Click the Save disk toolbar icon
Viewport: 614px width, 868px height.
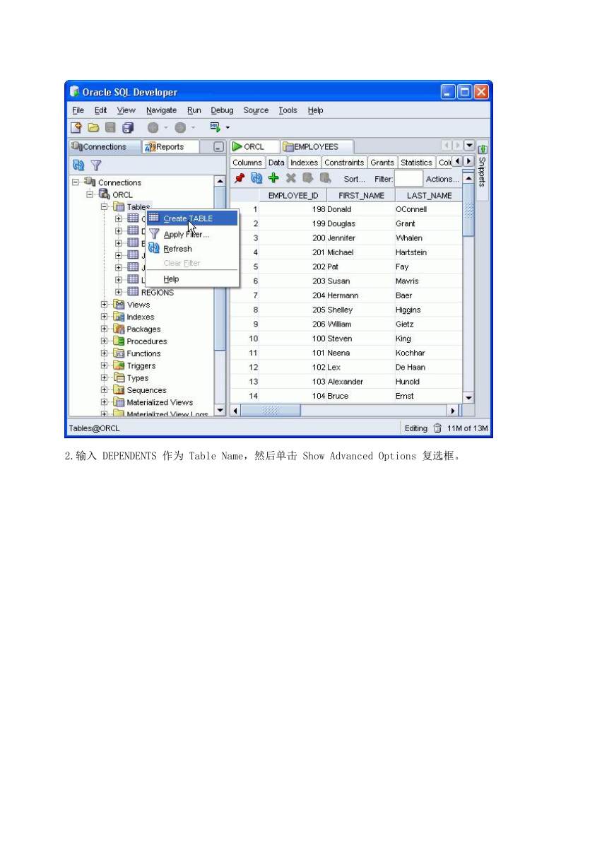(x=110, y=128)
